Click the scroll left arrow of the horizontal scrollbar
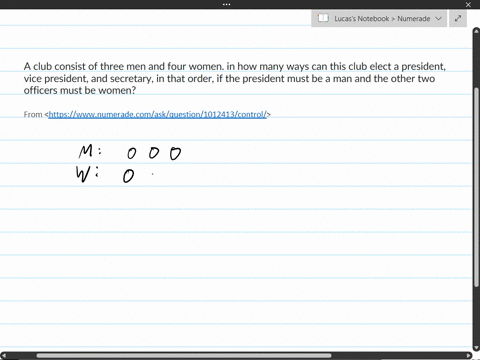This screenshot has width=480, height=360. (x=4, y=356)
